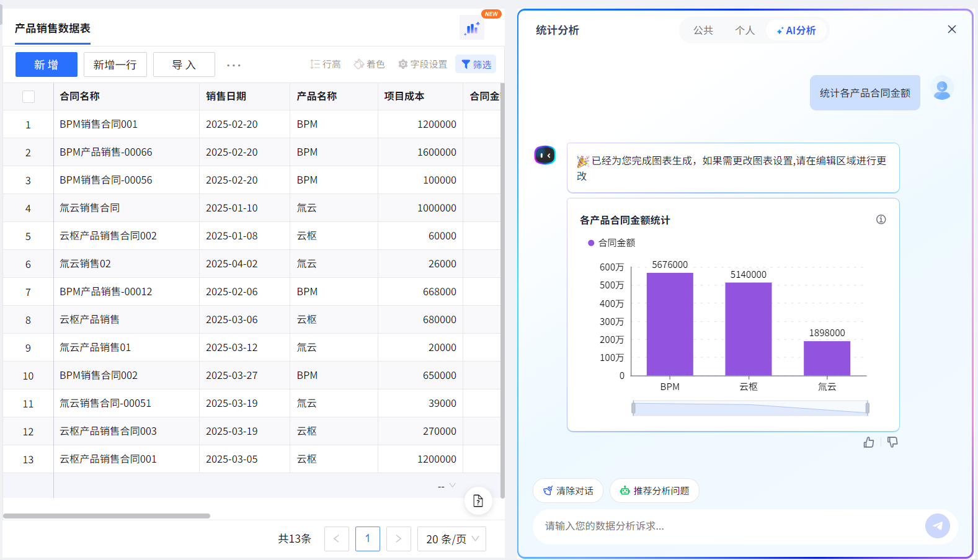
Task: Open 字段设置 field settings
Action: point(423,64)
